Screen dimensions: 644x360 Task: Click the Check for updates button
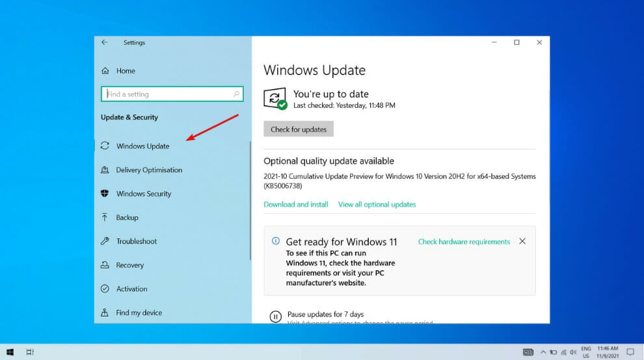[299, 129]
